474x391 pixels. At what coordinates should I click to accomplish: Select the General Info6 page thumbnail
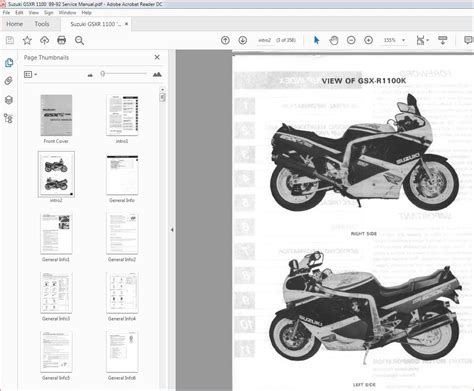click(122, 352)
